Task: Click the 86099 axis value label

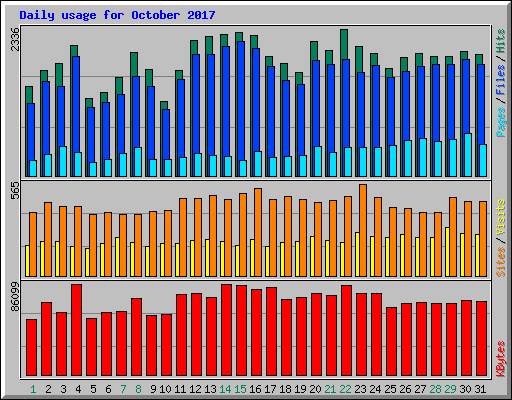Action: pos(15,297)
